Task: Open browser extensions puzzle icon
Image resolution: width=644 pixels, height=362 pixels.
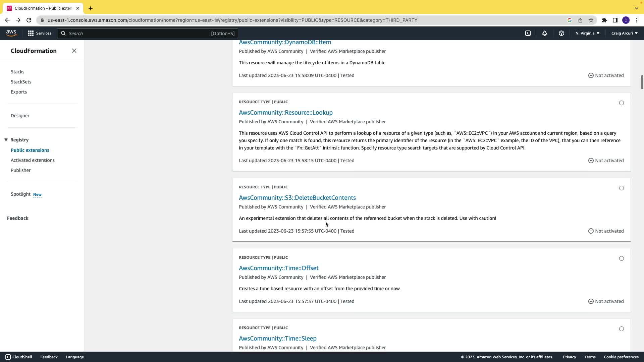Action: pyautogui.click(x=604, y=20)
